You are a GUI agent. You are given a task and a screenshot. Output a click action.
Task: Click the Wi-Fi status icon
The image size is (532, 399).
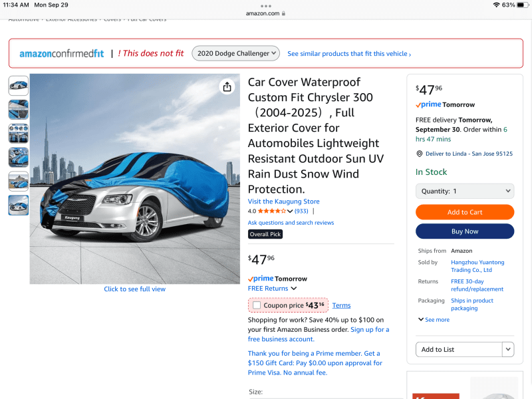click(496, 5)
